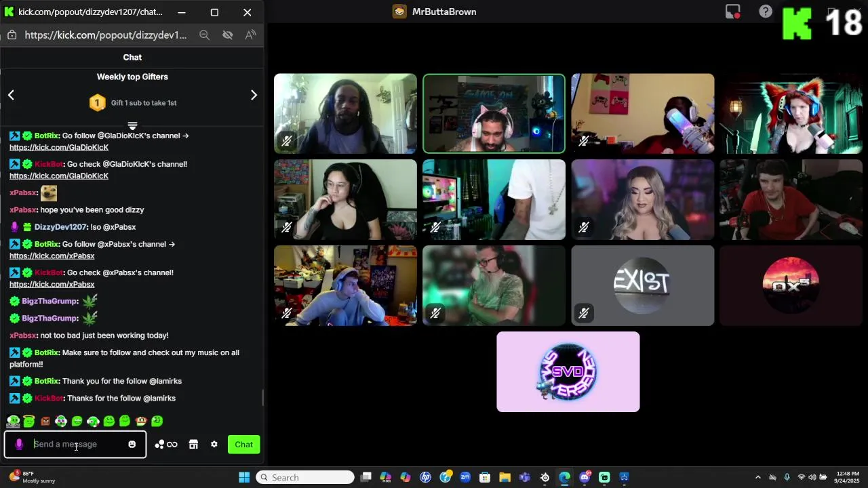Click the tracking prevention eye icon in address bar

coord(228,35)
